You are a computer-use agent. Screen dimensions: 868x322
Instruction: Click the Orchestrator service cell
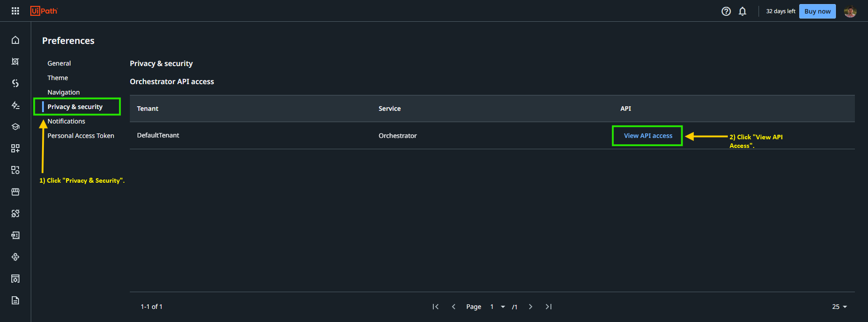(x=398, y=136)
